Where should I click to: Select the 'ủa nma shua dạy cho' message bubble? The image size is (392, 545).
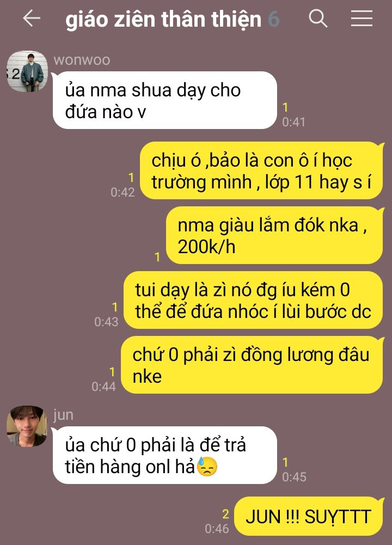coord(165,100)
